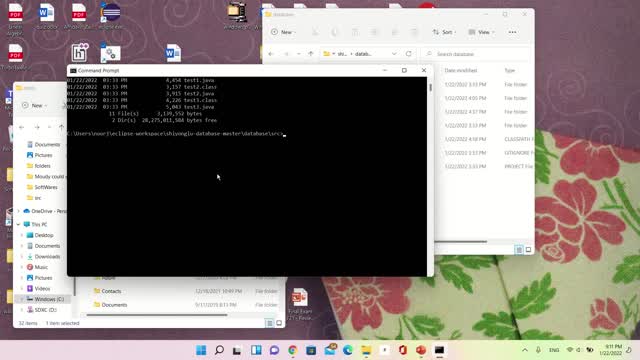Viewport: 640px width, 360px height.
Task: Show hidden system tray icons
Action: click(x=525, y=350)
